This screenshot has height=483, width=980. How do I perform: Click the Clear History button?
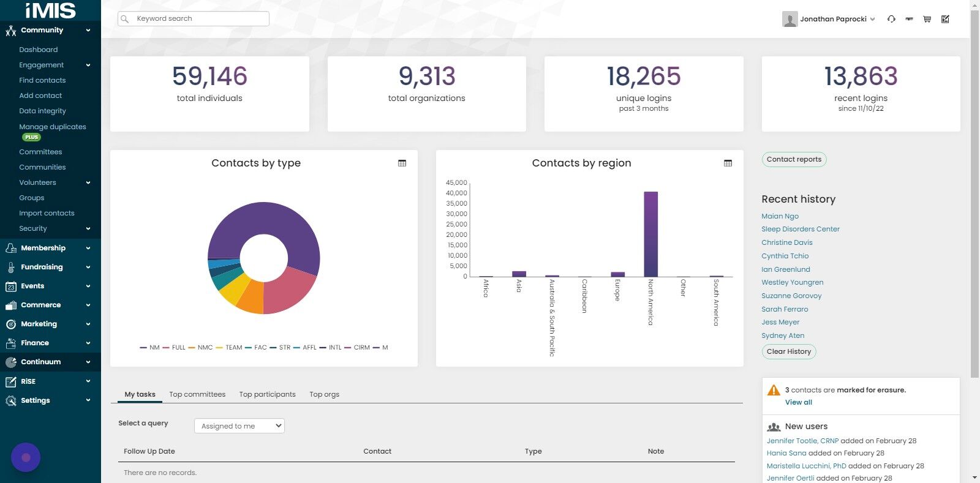tap(789, 351)
